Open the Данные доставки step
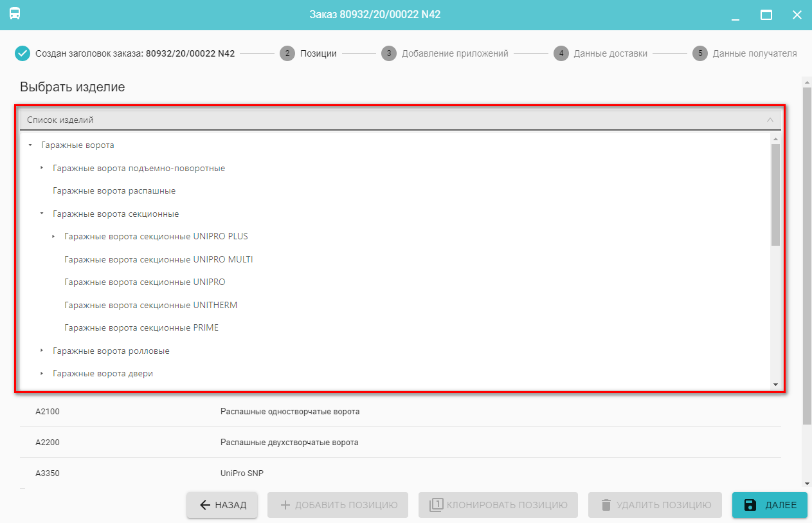Screen dimensions: 812x523 (x=610, y=53)
